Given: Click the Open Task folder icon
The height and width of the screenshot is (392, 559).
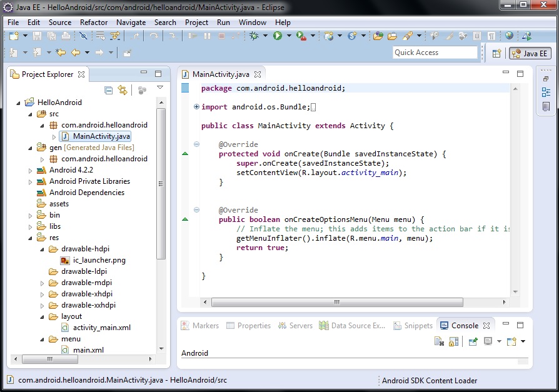Looking at the screenshot, I should 392,36.
